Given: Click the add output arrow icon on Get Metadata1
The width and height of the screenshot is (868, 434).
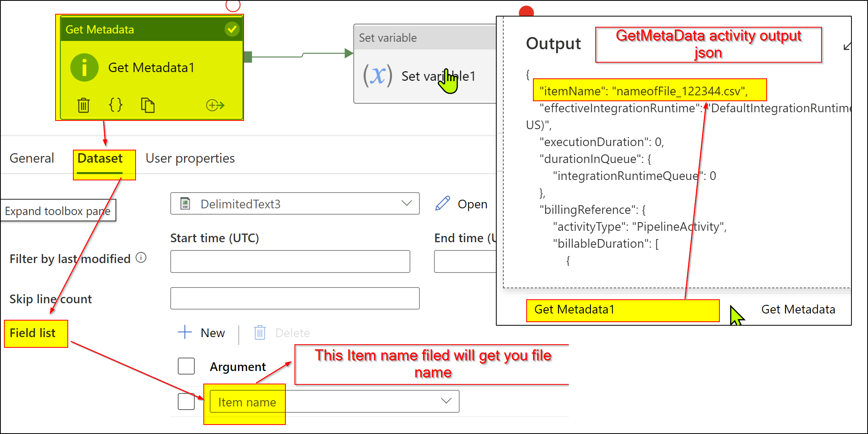Looking at the screenshot, I should (x=215, y=105).
